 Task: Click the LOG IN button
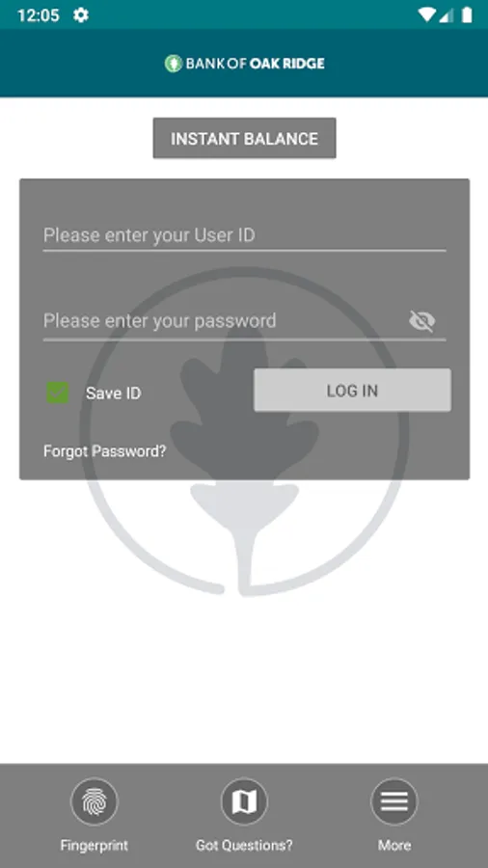point(352,391)
